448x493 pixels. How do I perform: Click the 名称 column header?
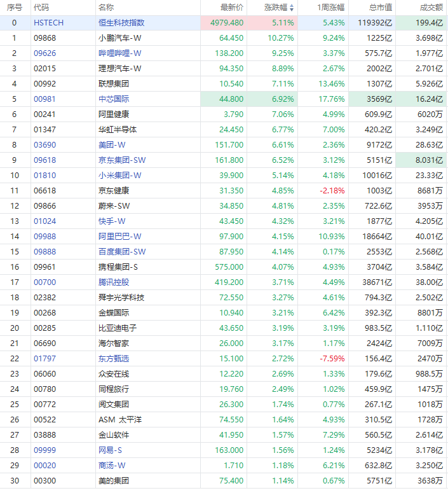click(106, 8)
